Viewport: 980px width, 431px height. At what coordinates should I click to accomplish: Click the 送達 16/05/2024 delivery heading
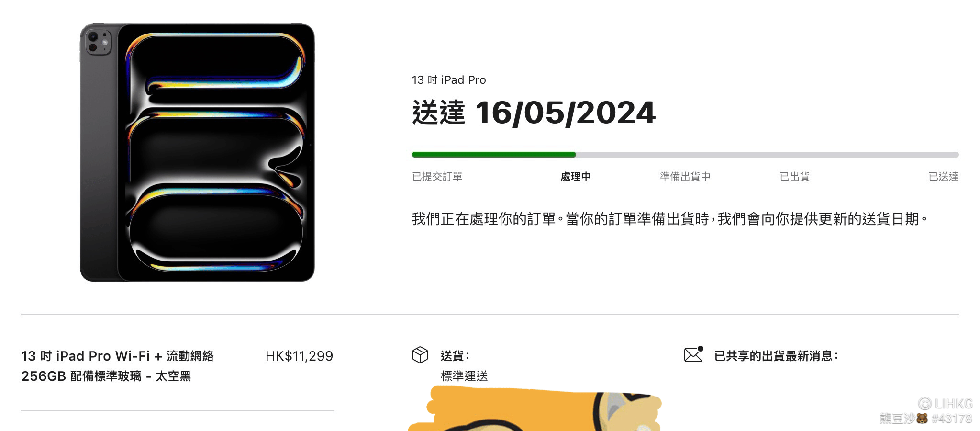(534, 113)
